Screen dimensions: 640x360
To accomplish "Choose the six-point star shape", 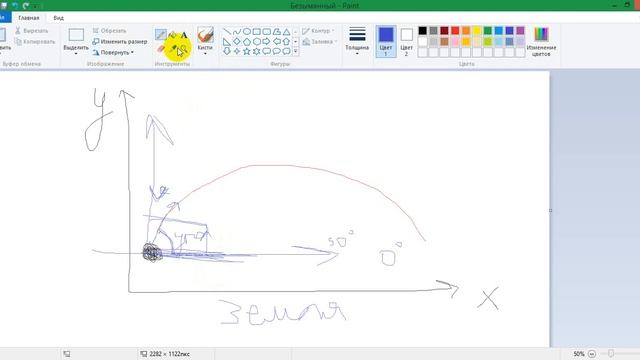I will (x=257, y=51).
